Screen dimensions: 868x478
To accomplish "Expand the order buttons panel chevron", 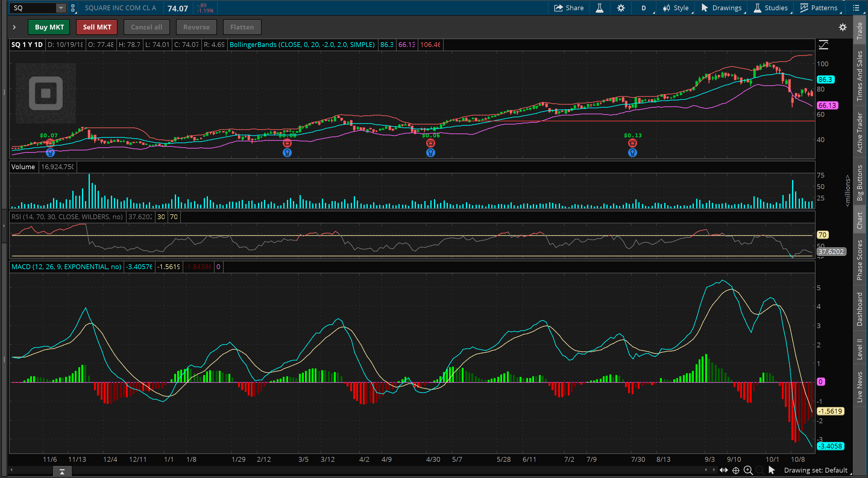I will click(x=14, y=27).
